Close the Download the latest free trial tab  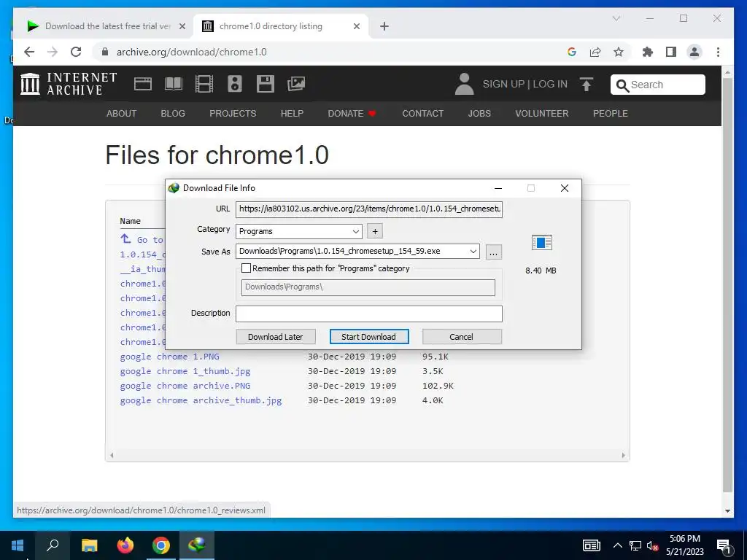tap(182, 26)
